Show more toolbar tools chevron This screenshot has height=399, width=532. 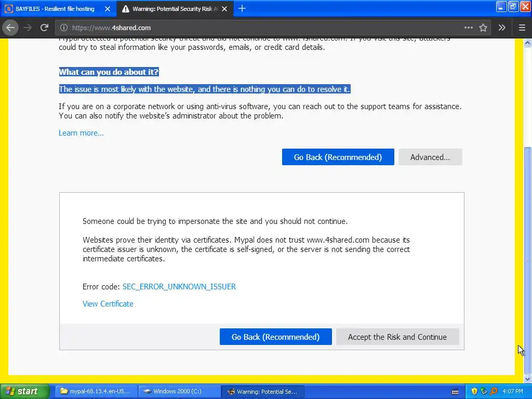[x=502, y=28]
